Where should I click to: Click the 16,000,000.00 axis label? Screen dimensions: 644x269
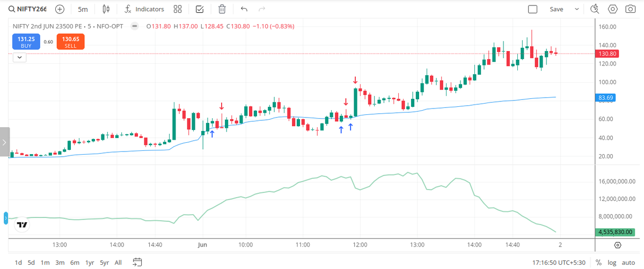pos(617,181)
